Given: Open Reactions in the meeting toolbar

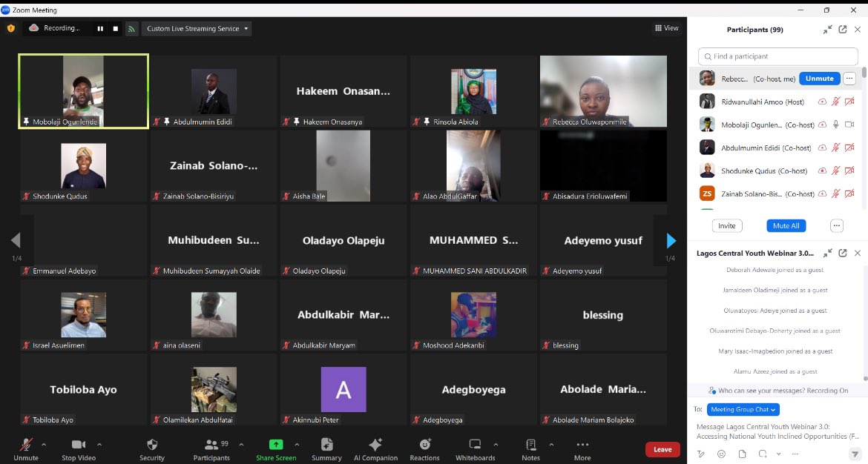Looking at the screenshot, I should pos(424,448).
